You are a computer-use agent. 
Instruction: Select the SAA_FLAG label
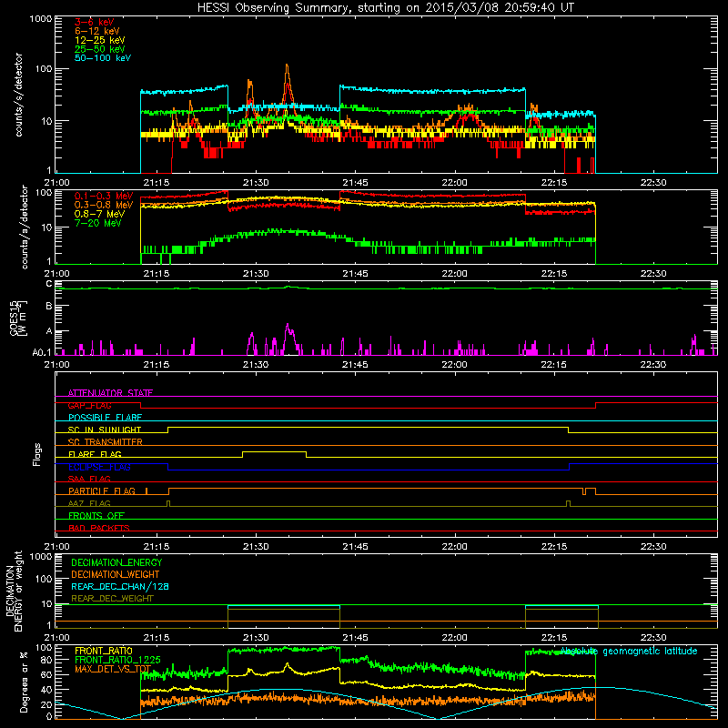89,479
